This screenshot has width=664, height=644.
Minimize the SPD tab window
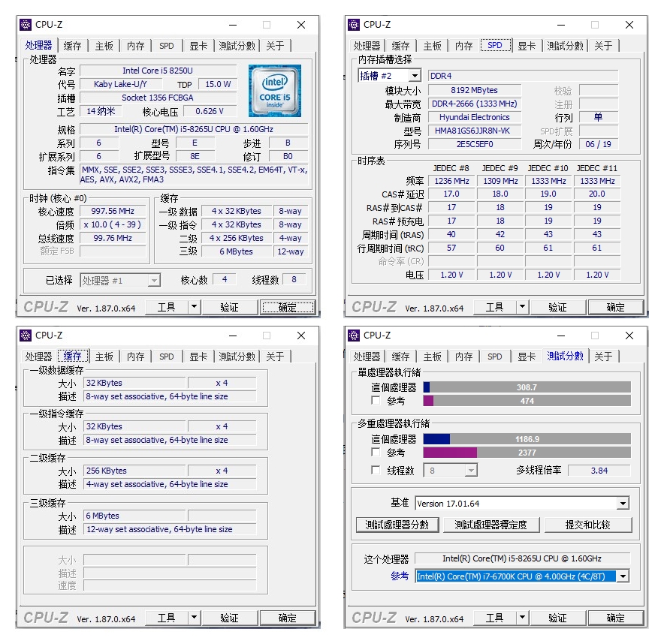[561, 25]
